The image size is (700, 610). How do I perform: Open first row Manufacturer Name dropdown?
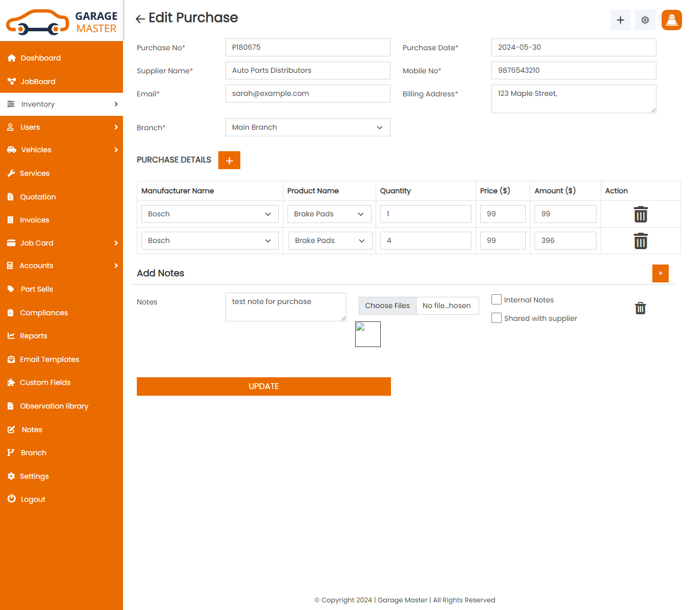tap(210, 214)
